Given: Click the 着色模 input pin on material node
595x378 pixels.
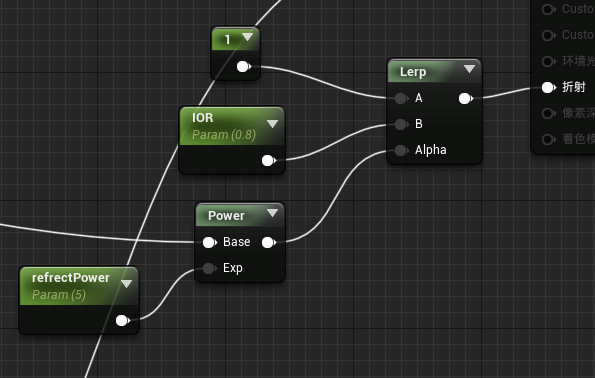Looking at the screenshot, I should (x=549, y=139).
